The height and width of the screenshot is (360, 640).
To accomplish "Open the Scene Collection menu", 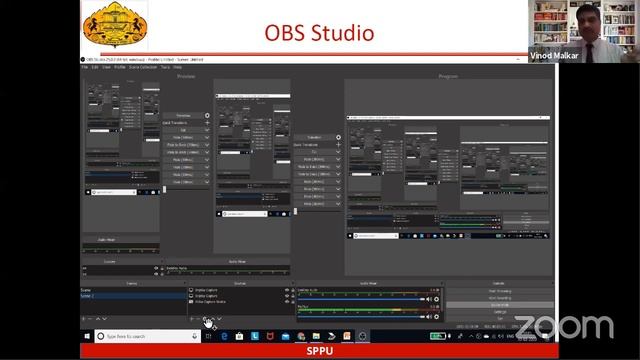I will pos(143,67).
